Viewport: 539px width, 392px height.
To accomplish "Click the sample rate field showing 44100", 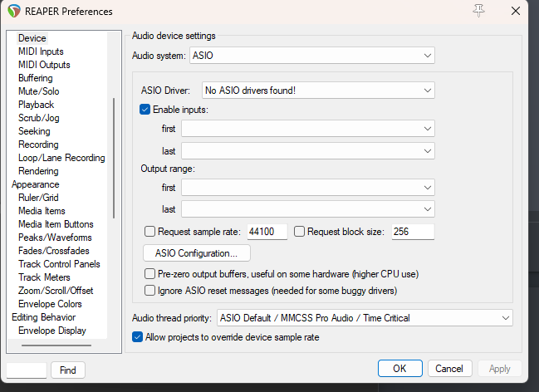I will tap(267, 232).
